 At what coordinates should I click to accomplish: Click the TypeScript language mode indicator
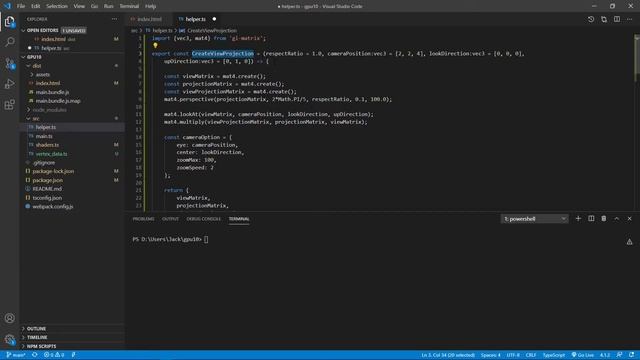pos(553,355)
